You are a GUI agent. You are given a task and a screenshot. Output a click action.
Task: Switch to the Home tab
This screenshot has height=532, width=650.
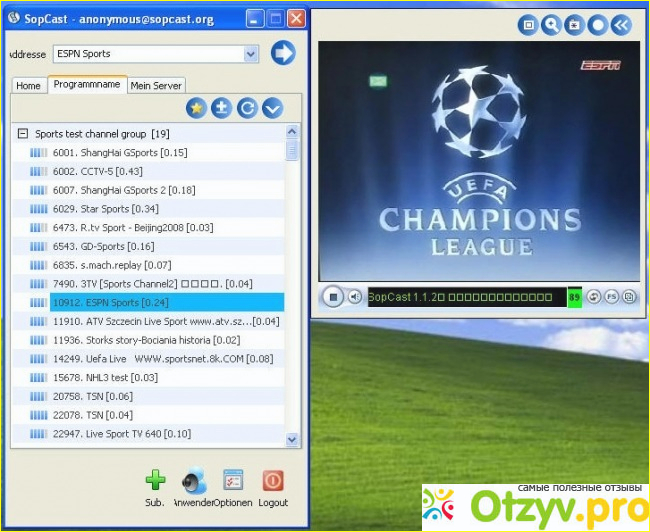[28, 86]
